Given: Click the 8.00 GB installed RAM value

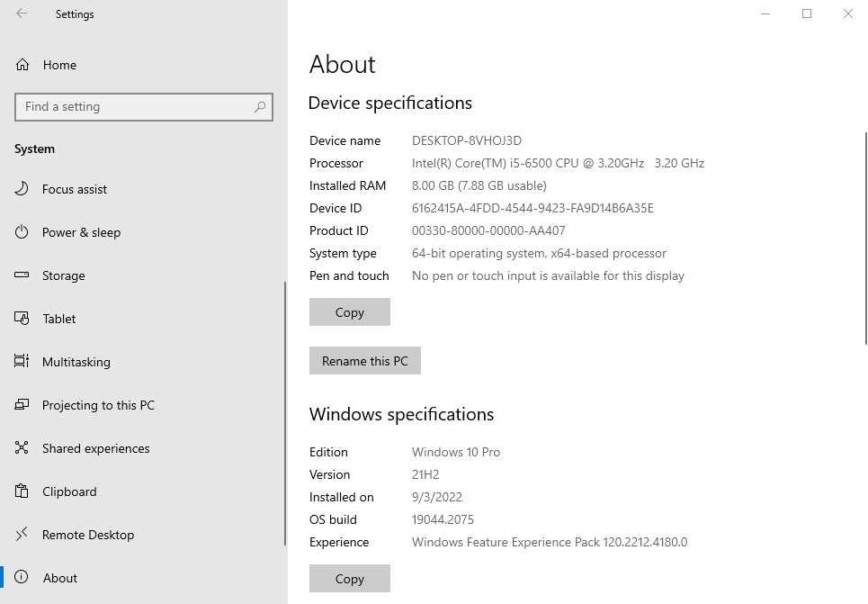Looking at the screenshot, I should 479,185.
